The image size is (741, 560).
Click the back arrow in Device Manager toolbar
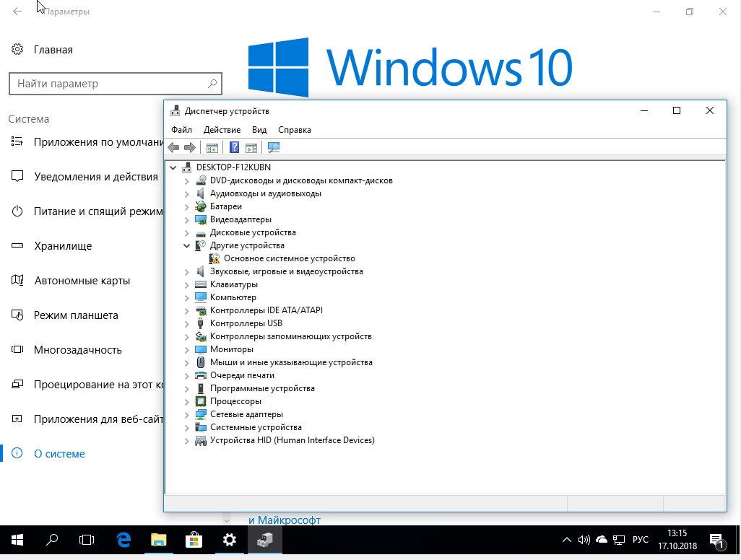tap(173, 148)
